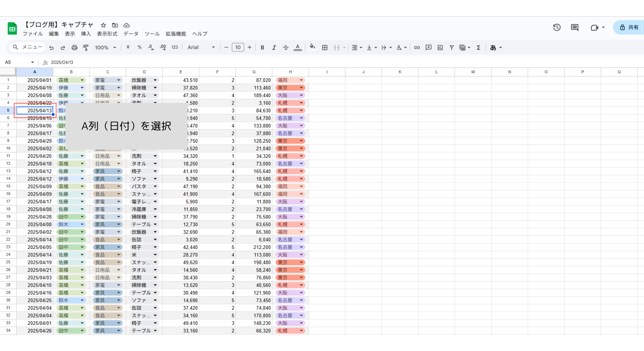The image size is (644, 351).
Task: Open the 拡張機能 menu
Action: [x=176, y=34]
